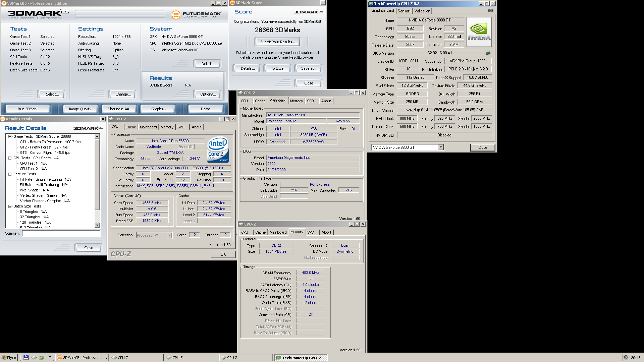Select the Graphics Card tab in GPU-Z
The height and width of the screenshot is (362, 644).
pyautogui.click(x=382, y=10)
